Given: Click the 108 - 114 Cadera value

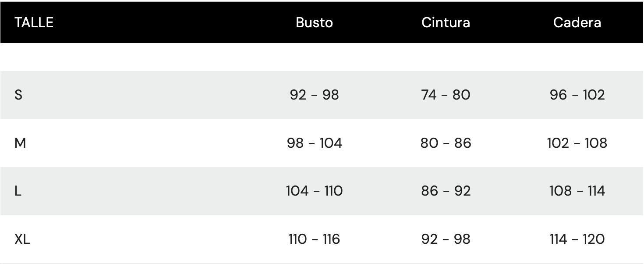Looking at the screenshot, I should 577,191.
